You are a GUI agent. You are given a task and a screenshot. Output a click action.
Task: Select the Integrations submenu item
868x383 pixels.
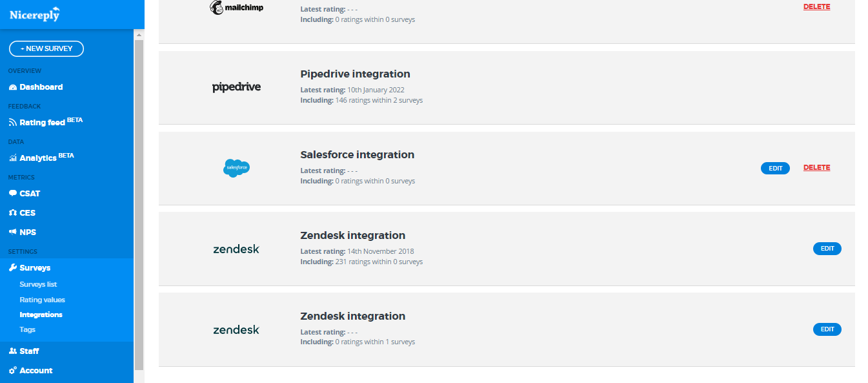coord(41,315)
